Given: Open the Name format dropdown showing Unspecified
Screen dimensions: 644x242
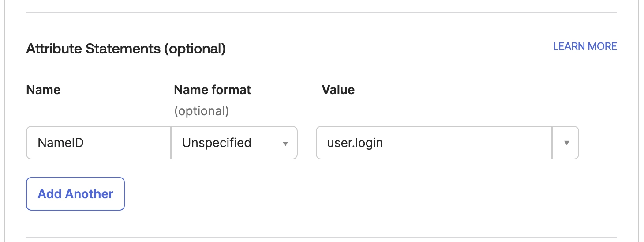Looking at the screenshot, I should pos(234,143).
